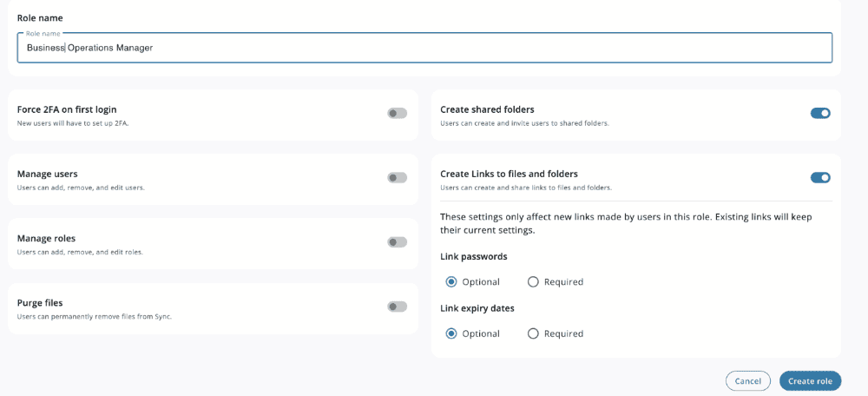Disable the Create shared folders toggle
The height and width of the screenshot is (396, 868).
(819, 113)
